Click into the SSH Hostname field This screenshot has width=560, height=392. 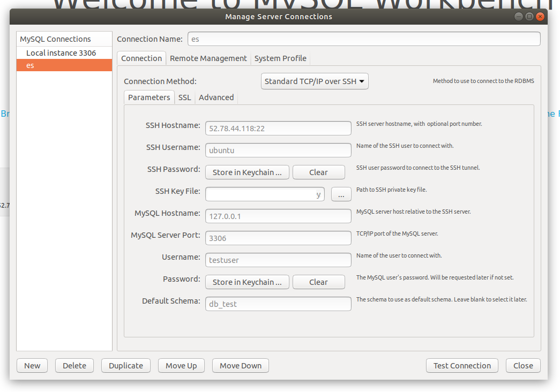coord(278,129)
